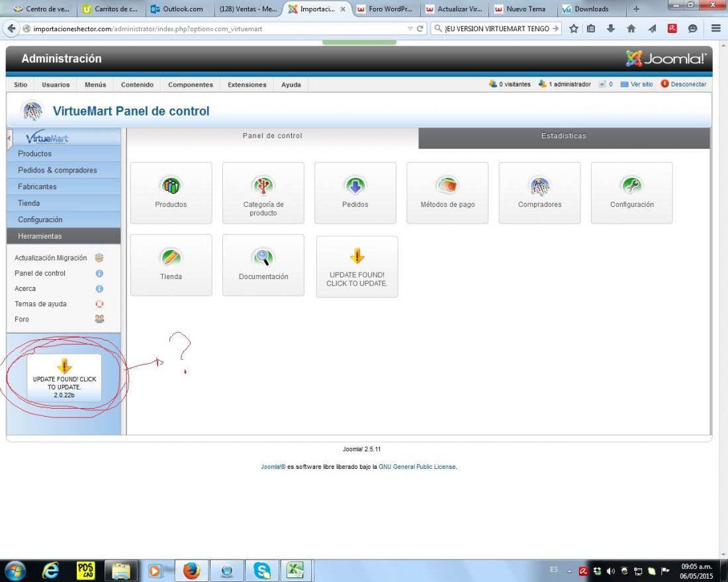This screenshot has width=728, height=582.
Task: Open the Extensiones menu
Action: 247,85
